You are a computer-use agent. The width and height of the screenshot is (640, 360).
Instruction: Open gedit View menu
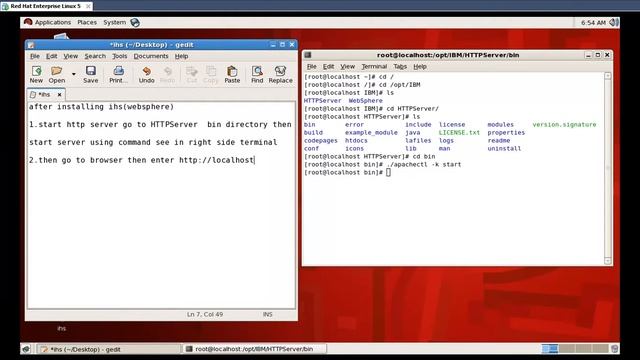click(x=71, y=56)
